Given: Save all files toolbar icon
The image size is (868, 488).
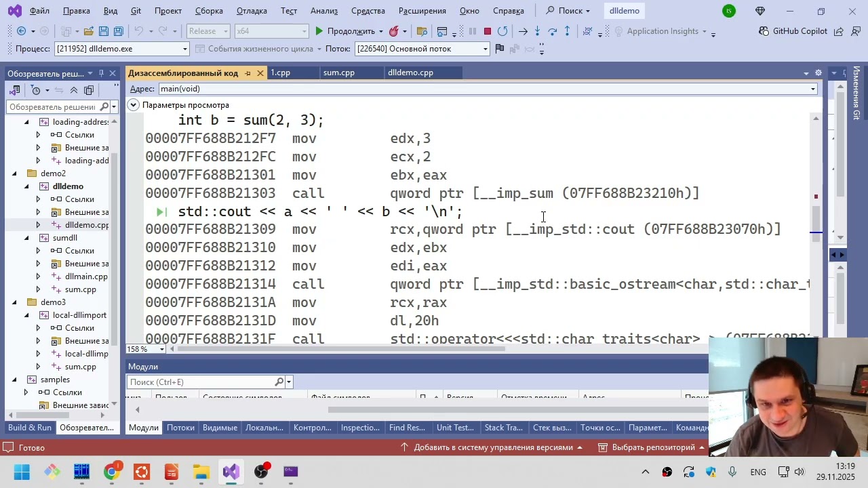Looking at the screenshot, I should click(x=118, y=31).
